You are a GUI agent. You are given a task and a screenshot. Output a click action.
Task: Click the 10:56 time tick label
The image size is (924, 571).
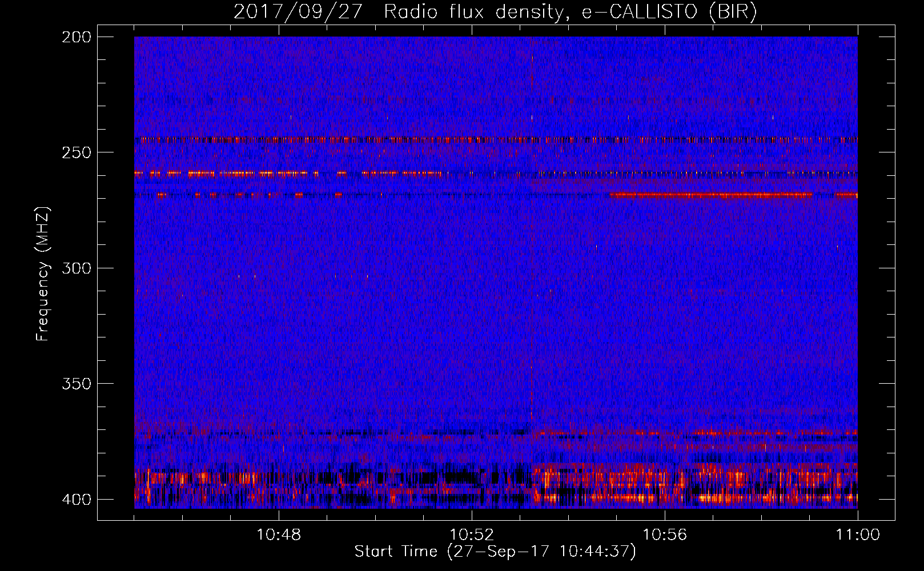pyautogui.click(x=665, y=535)
